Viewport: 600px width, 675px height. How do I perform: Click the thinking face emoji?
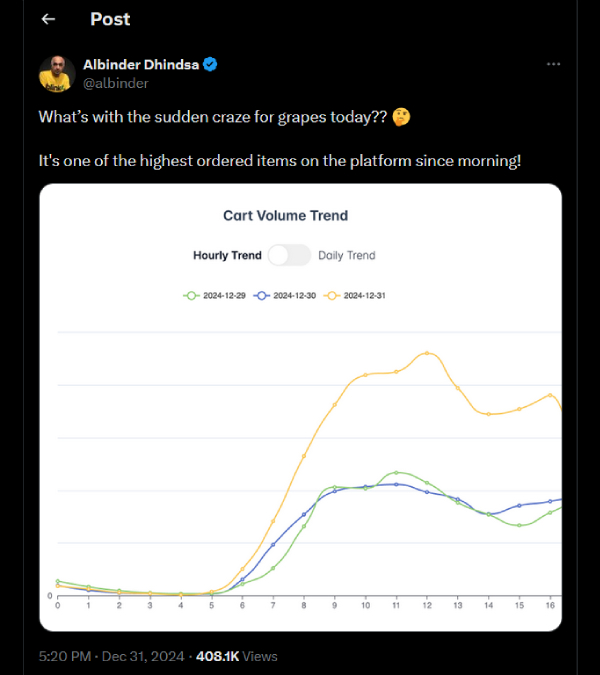pyautogui.click(x=402, y=117)
